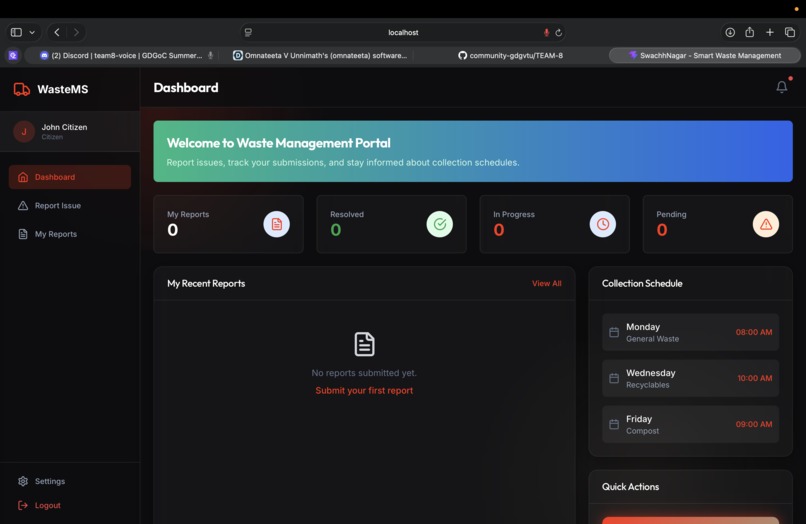Go back with the browser back arrow
This screenshot has width=806, height=524.
tap(57, 32)
